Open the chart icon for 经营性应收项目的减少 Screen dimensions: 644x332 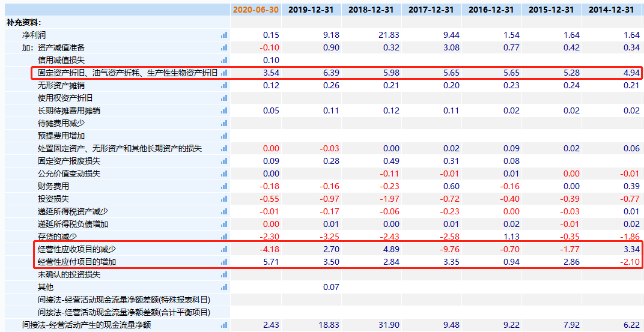click(224, 249)
